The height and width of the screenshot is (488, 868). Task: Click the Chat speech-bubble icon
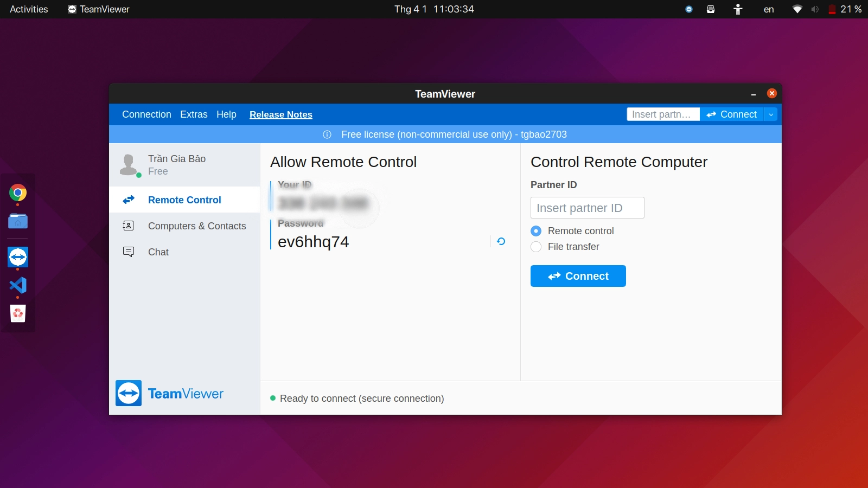pos(129,252)
